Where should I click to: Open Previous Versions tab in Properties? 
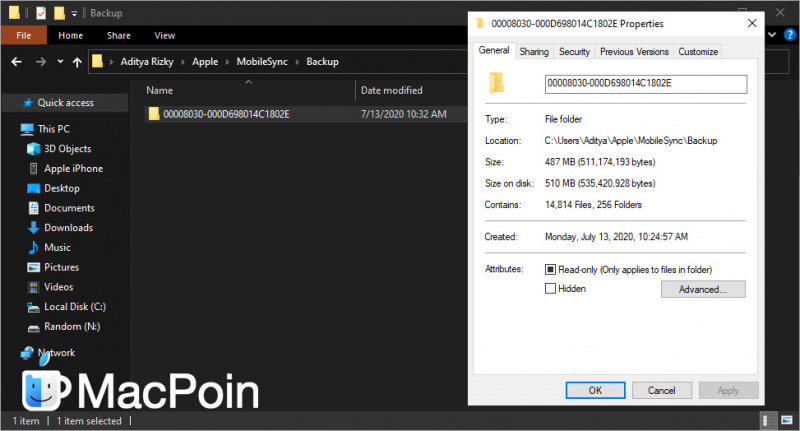[634, 52]
